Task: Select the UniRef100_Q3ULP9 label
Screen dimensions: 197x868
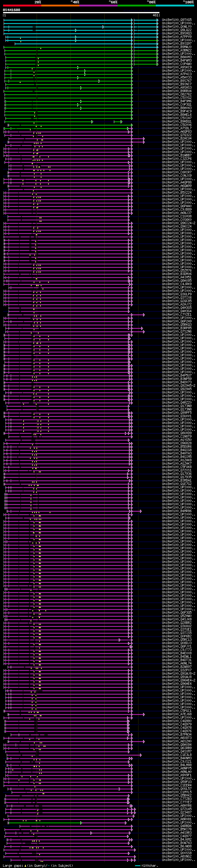Action: coord(177,294)
